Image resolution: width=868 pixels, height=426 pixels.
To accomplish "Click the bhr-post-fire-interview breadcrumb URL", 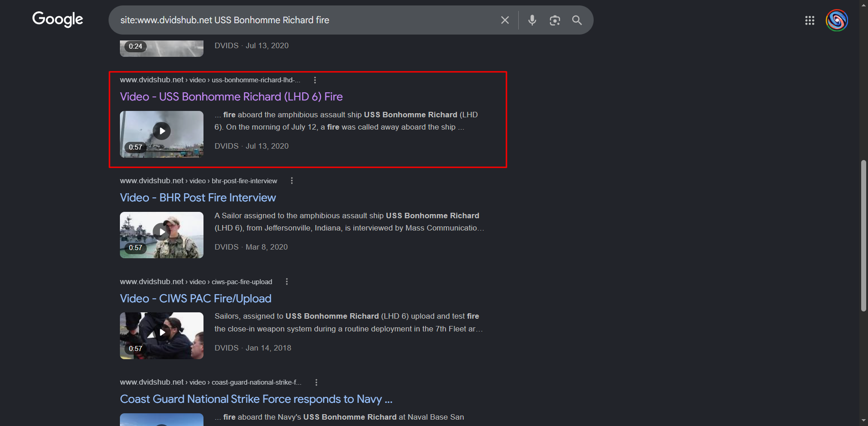I will coord(198,181).
